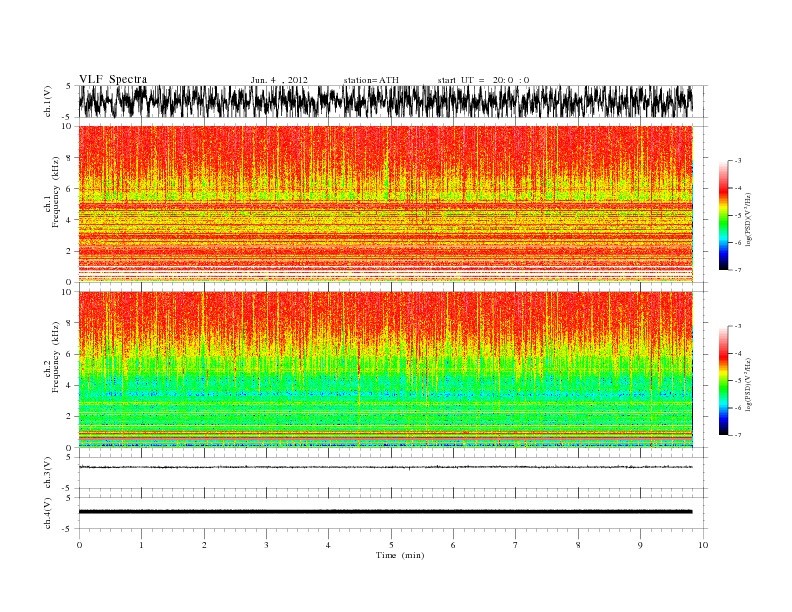The height and width of the screenshot is (612, 792).
Task: Click time axis tick label '3'
Action: tap(266, 545)
